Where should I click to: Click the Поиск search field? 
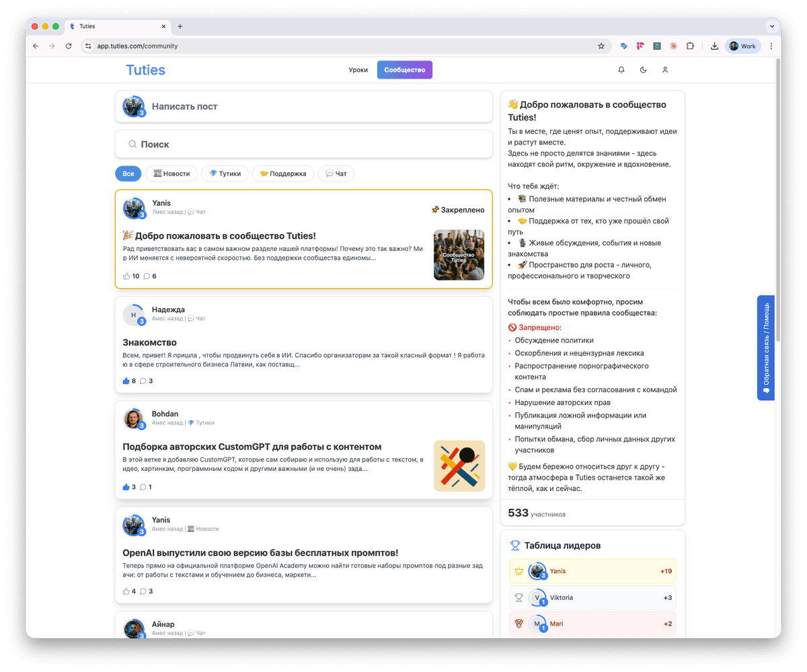304,145
